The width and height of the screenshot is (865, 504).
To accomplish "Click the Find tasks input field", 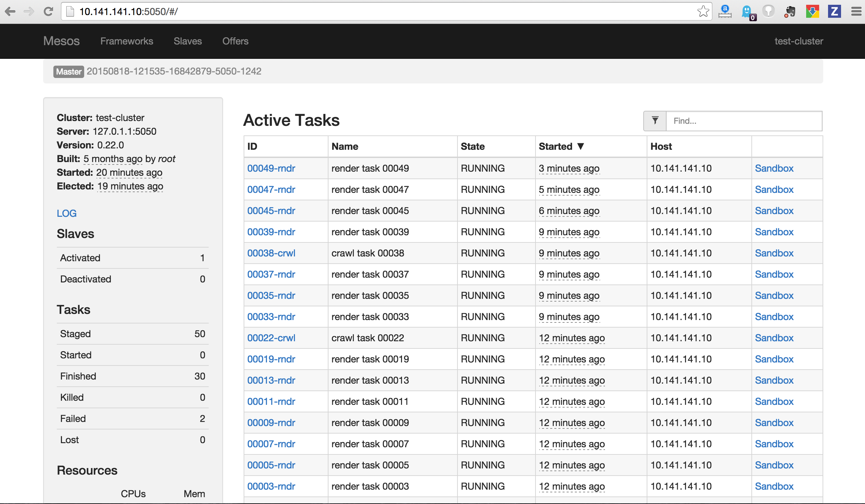I will coord(744,121).
